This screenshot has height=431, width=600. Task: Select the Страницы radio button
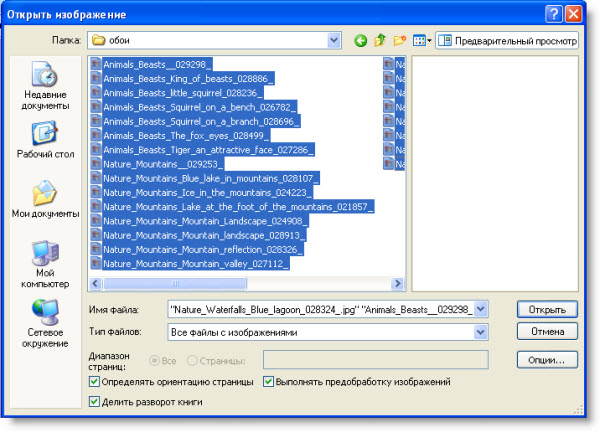pos(192,361)
